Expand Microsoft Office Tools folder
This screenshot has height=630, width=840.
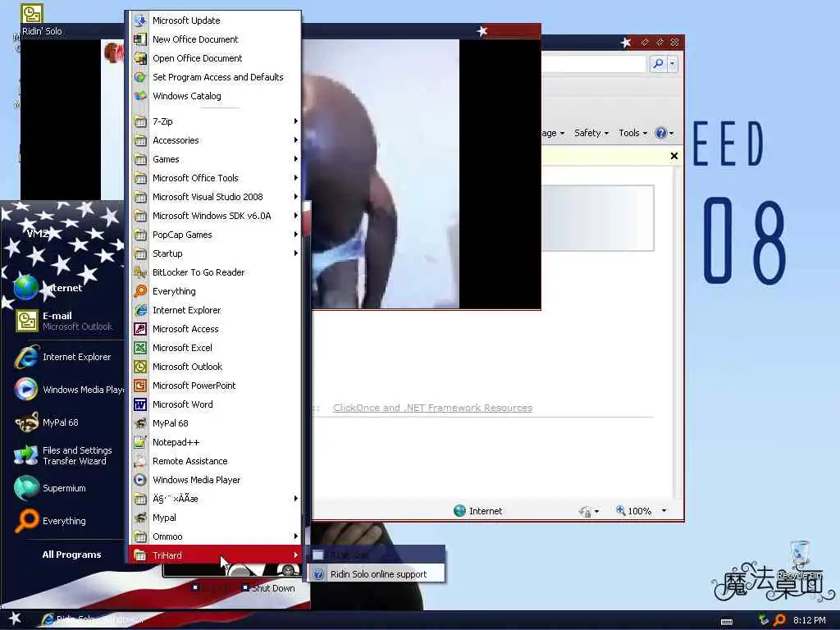(x=216, y=178)
